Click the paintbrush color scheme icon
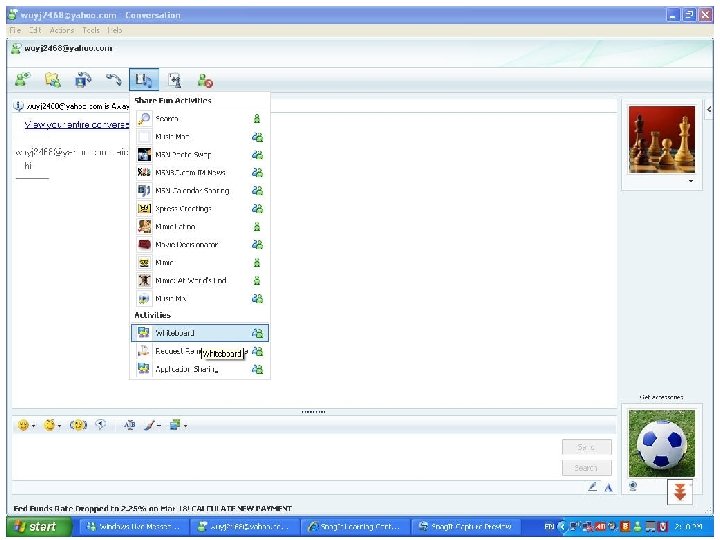This screenshot has width=720, height=540. click(x=149, y=425)
